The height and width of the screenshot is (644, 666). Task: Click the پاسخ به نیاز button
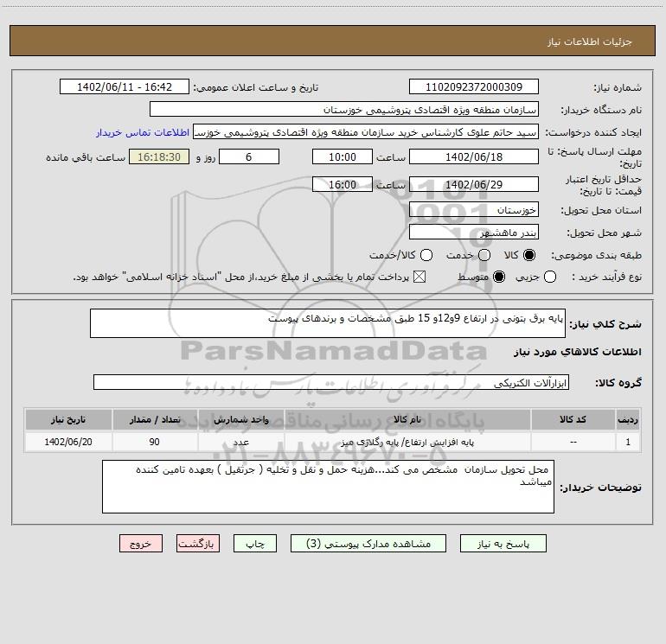tap(503, 544)
